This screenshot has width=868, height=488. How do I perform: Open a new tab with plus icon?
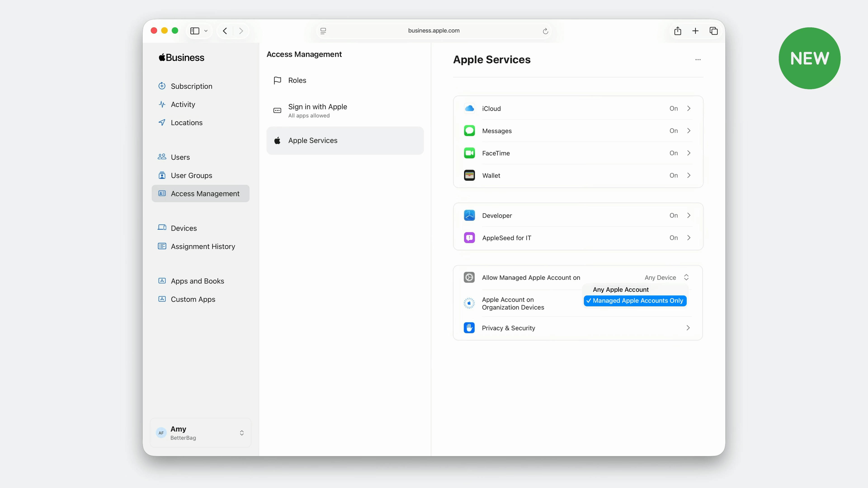click(x=696, y=31)
